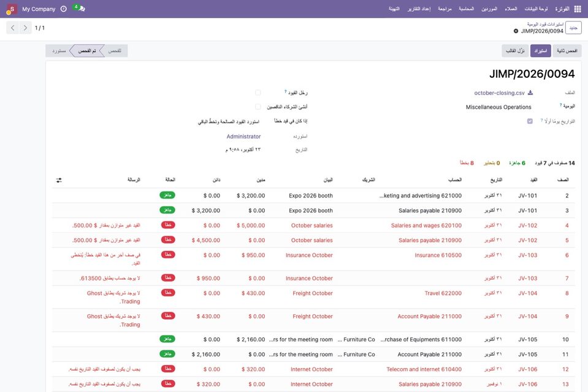Select the Salaries and wages 620100 cell

[x=426, y=226]
